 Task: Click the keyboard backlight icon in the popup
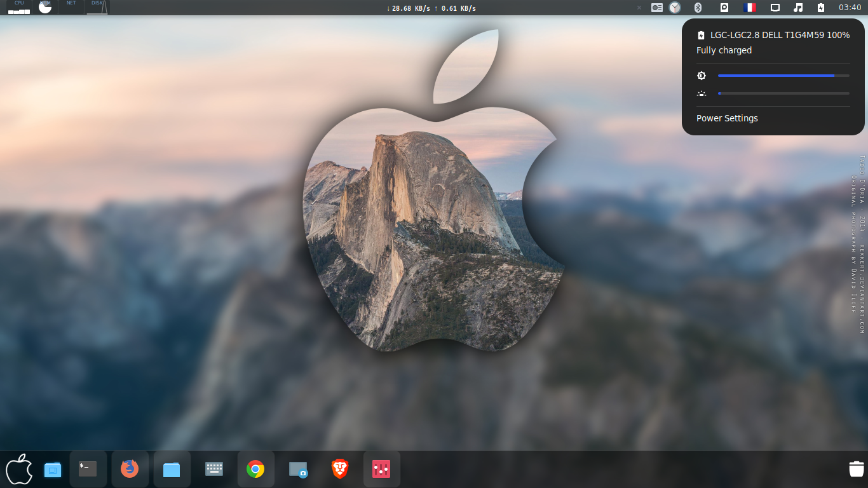[x=702, y=93]
